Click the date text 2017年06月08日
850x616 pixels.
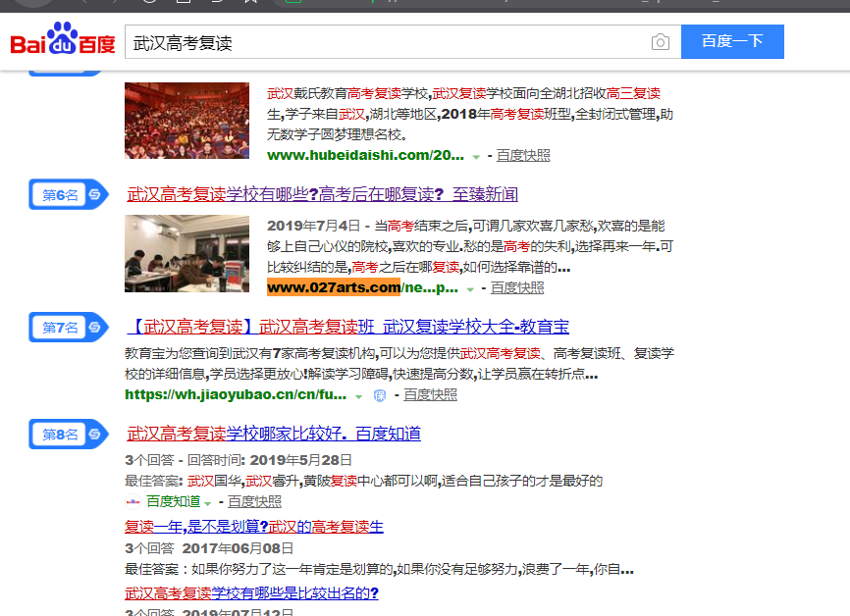click(x=238, y=549)
